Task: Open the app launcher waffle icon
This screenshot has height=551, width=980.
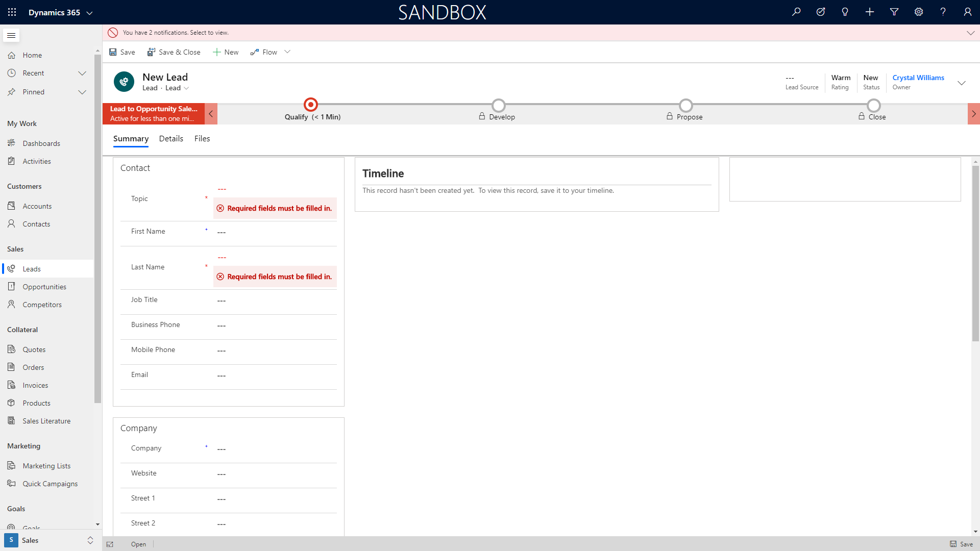Action: (x=12, y=12)
